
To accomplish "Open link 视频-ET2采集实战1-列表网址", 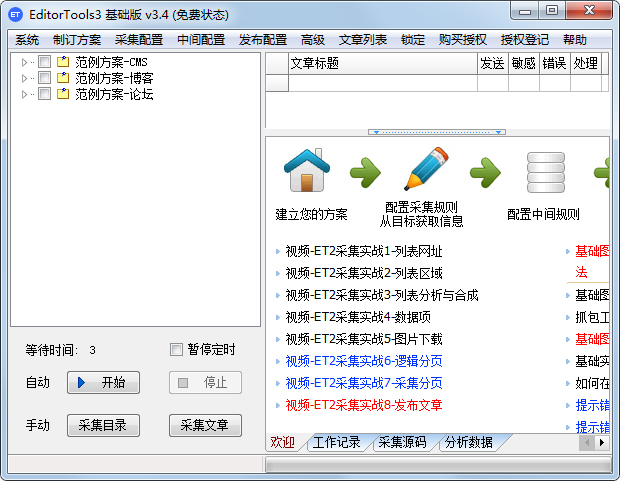I will pos(364,251).
